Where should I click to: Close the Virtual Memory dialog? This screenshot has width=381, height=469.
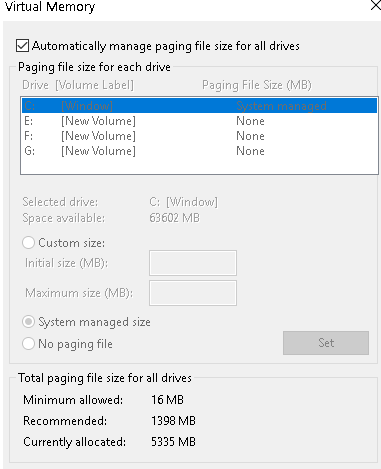(376, 5)
